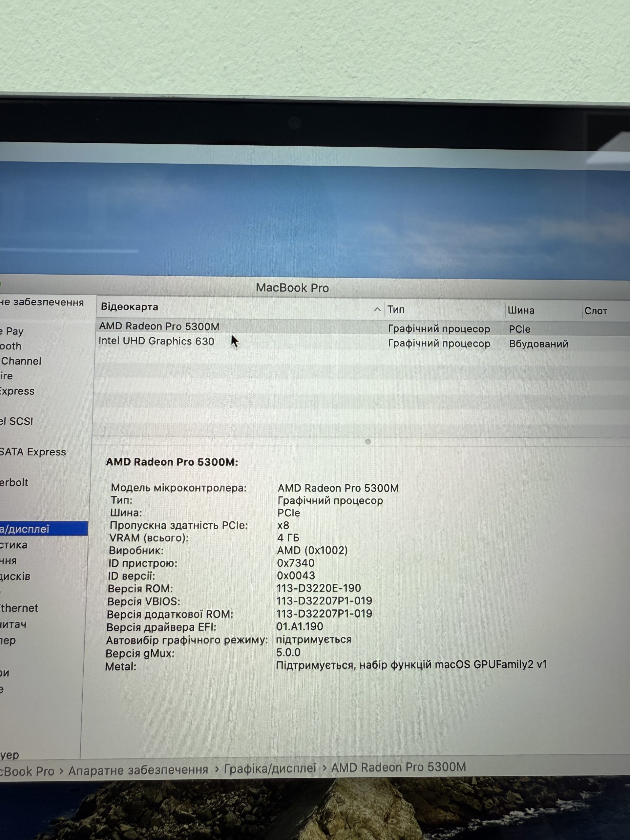Screen dimensions: 630x840
Task: Open the Ethernet sidebar item
Action: click(19, 608)
